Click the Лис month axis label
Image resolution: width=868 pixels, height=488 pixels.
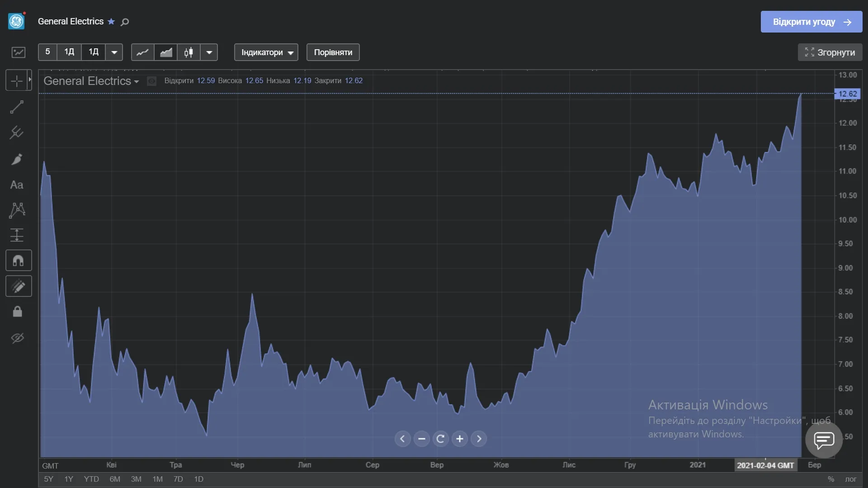569,465
